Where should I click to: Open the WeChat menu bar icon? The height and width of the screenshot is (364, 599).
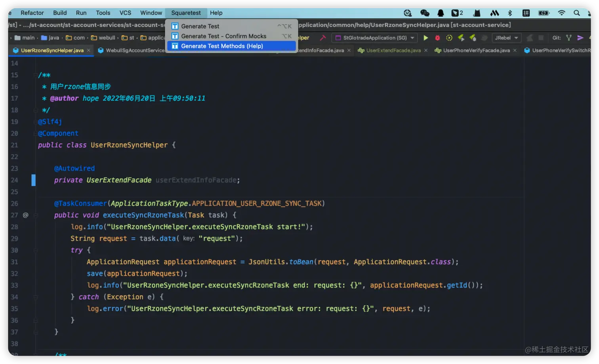[425, 13]
